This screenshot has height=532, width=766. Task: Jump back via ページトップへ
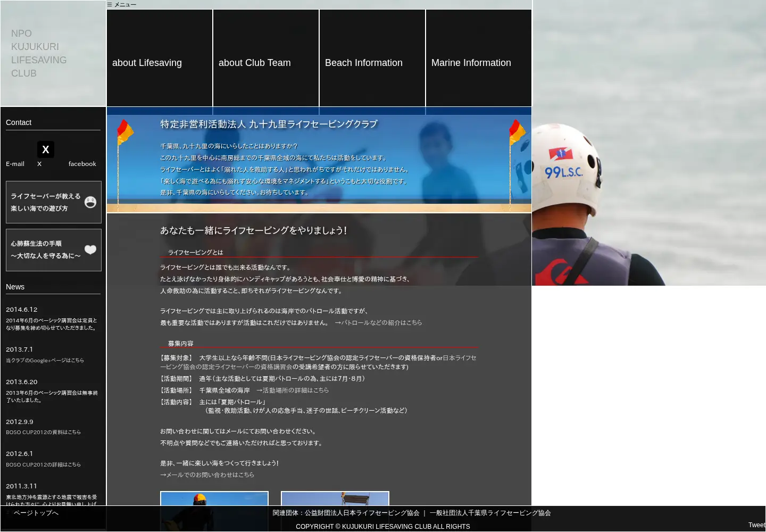pos(36,513)
